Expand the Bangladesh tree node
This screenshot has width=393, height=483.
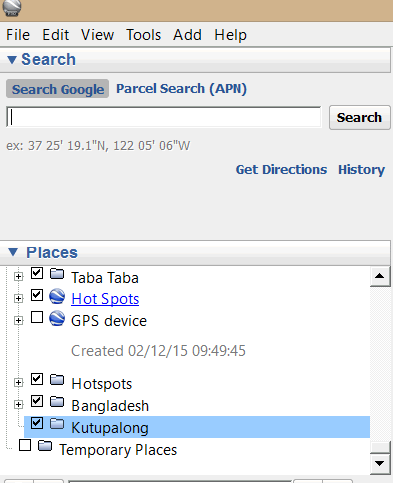click(x=19, y=405)
